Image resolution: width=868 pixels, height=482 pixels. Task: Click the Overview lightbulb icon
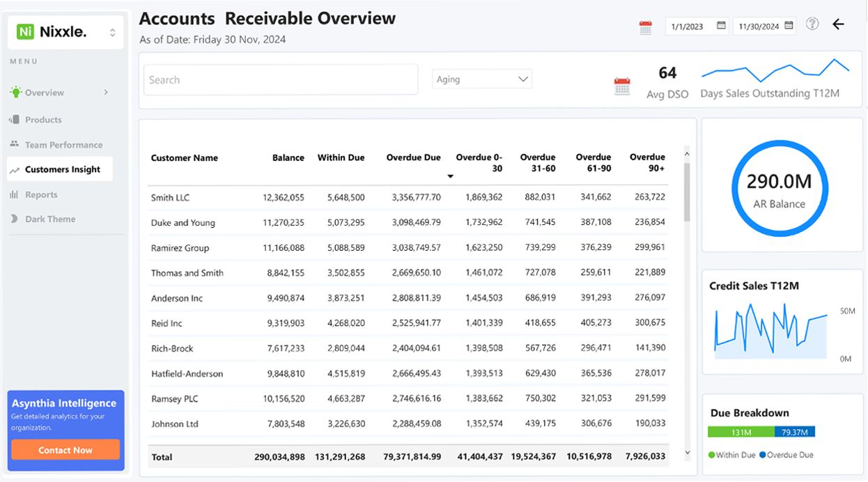[x=15, y=92]
